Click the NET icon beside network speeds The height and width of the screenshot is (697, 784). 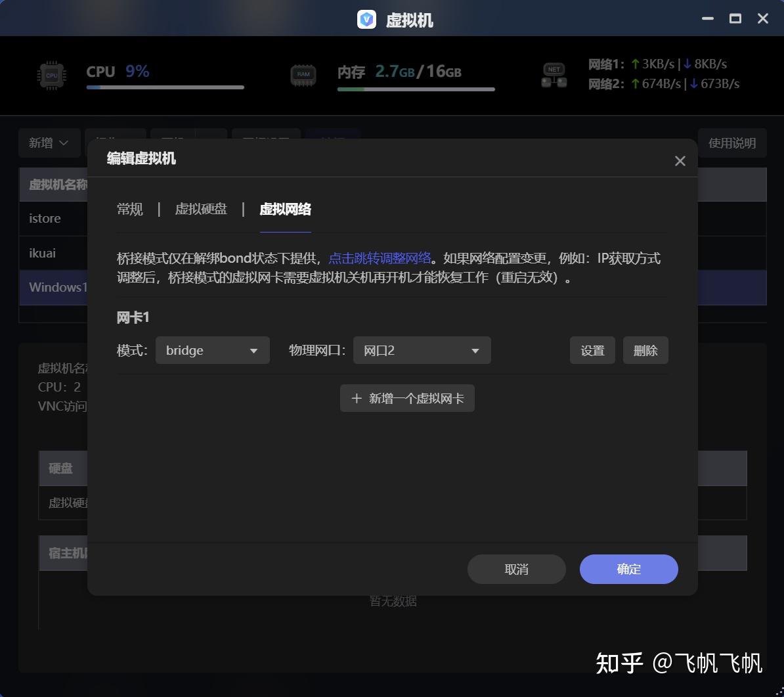click(554, 75)
